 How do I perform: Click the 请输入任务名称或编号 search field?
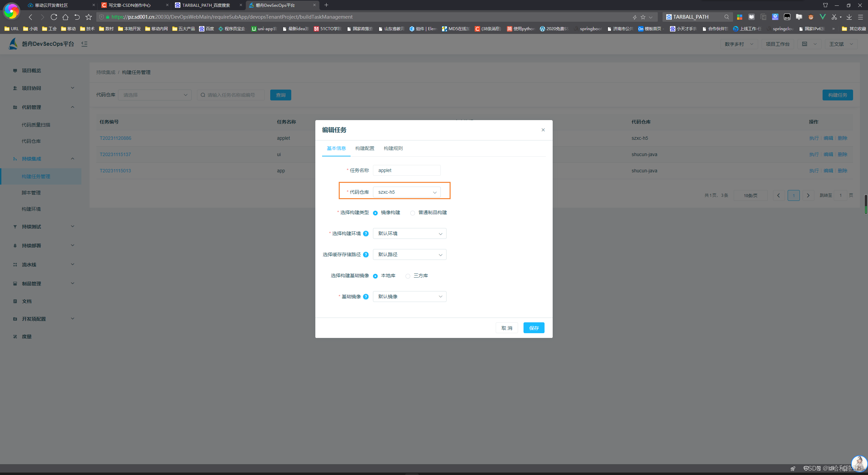coord(231,95)
